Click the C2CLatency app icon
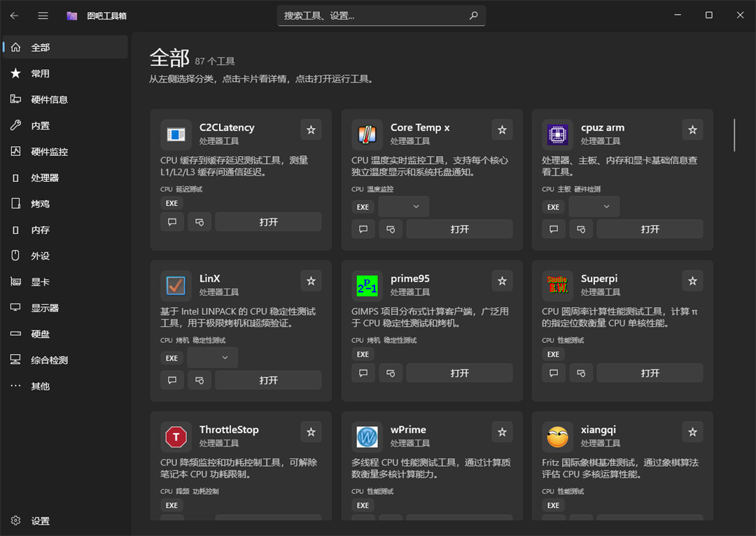This screenshot has width=756, height=536. (176, 134)
